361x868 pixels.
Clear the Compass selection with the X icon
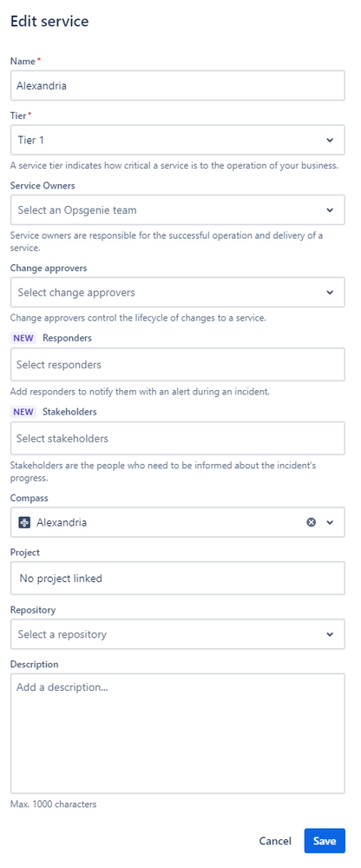coord(312,522)
